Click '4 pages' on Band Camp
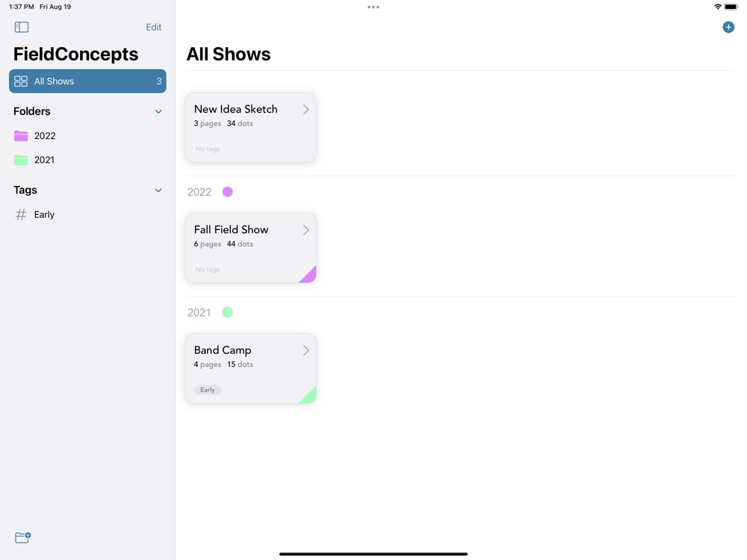Screen dimensions: 747x560 (207, 364)
